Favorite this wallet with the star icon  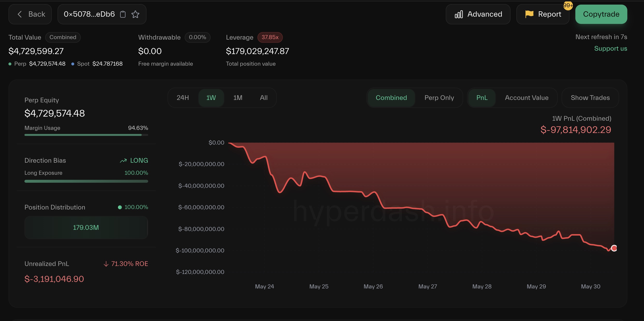pos(135,14)
